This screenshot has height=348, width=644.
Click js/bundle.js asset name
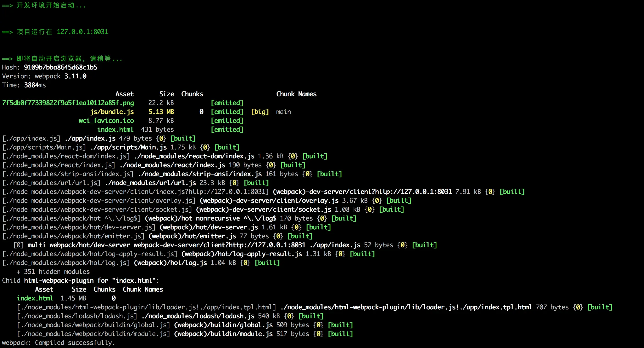tap(112, 112)
